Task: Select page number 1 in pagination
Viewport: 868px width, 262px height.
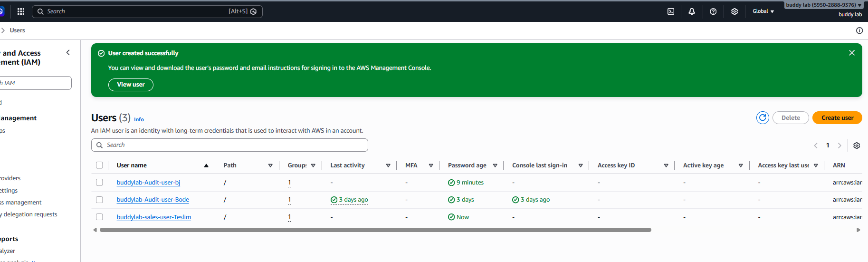Action: coord(828,146)
